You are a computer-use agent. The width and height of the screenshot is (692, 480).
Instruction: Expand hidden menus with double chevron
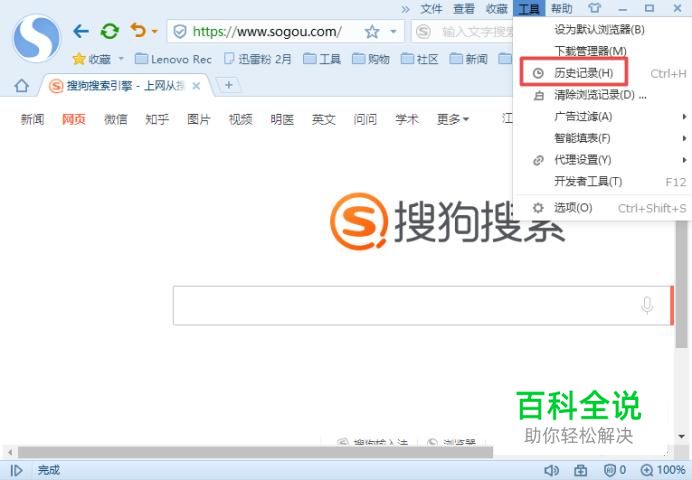(405, 9)
